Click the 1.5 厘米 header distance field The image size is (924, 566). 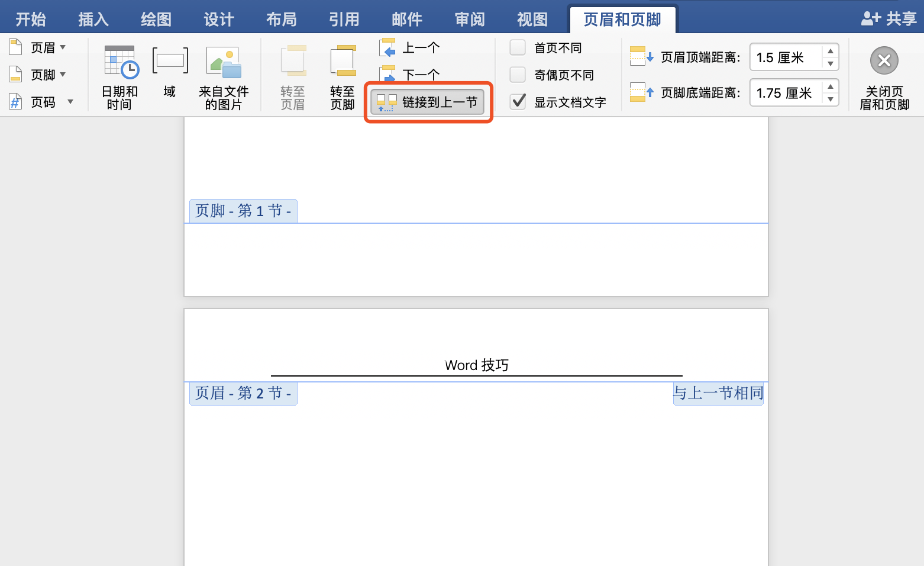tap(787, 57)
